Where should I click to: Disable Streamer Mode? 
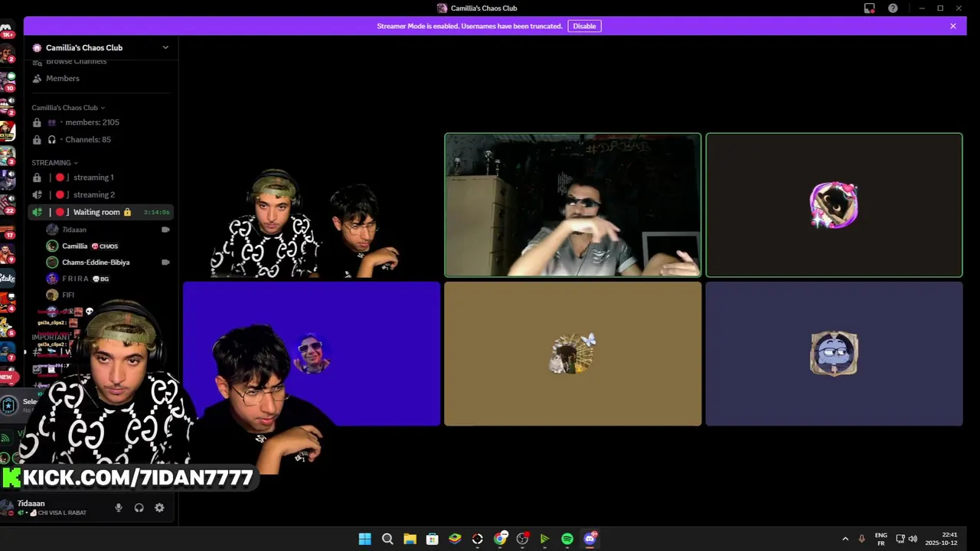(584, 26)
